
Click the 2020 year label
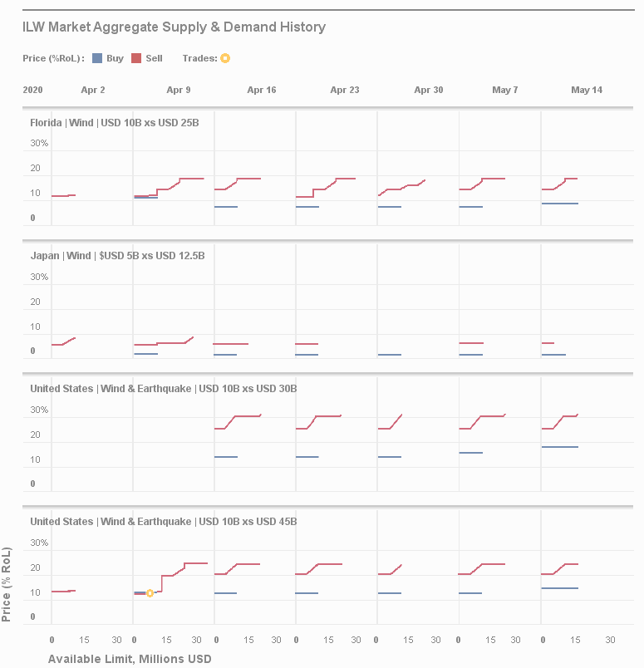[33, 90]
